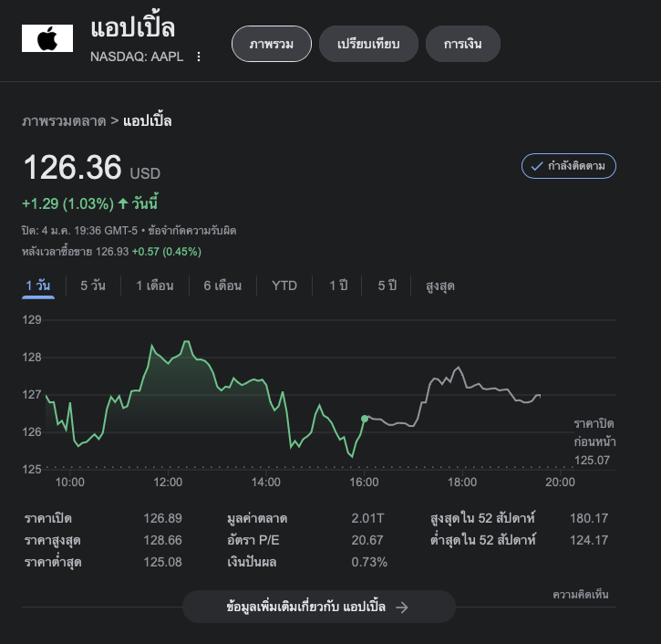The height and width of the screenshot is (644, 661).
Task: Click the Apple logo icon
Action: point(46,38)
